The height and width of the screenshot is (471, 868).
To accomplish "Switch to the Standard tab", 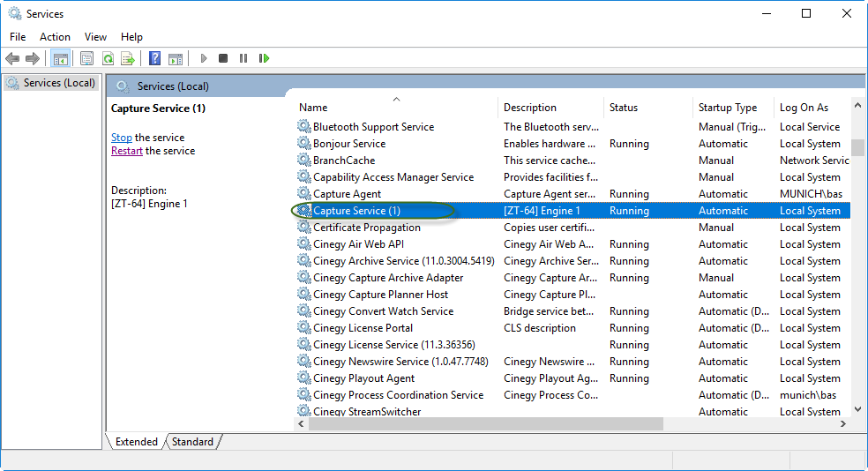I will (x=192, y=442).
